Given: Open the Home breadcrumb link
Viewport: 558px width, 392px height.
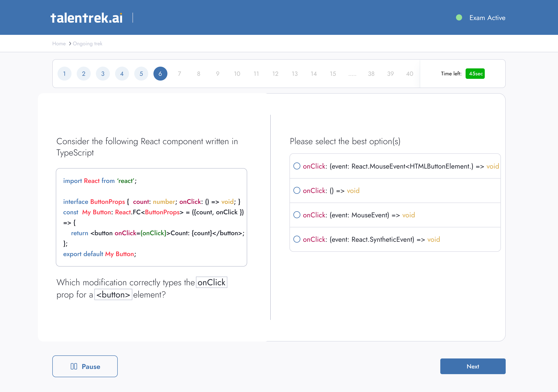Looking at the screenshot, I should 59,44.
